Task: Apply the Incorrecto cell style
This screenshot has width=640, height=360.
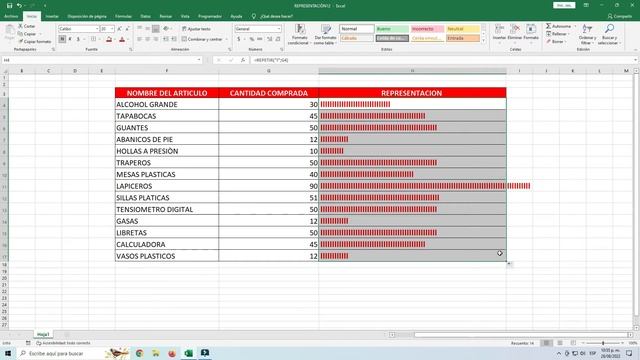Action: pos(427,29)
